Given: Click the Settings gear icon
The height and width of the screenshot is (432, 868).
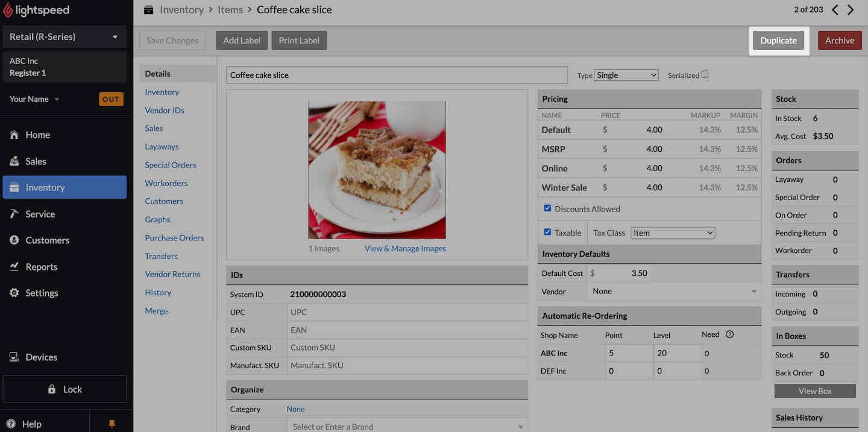Looking at the screenshot, I should pos(14,293).
